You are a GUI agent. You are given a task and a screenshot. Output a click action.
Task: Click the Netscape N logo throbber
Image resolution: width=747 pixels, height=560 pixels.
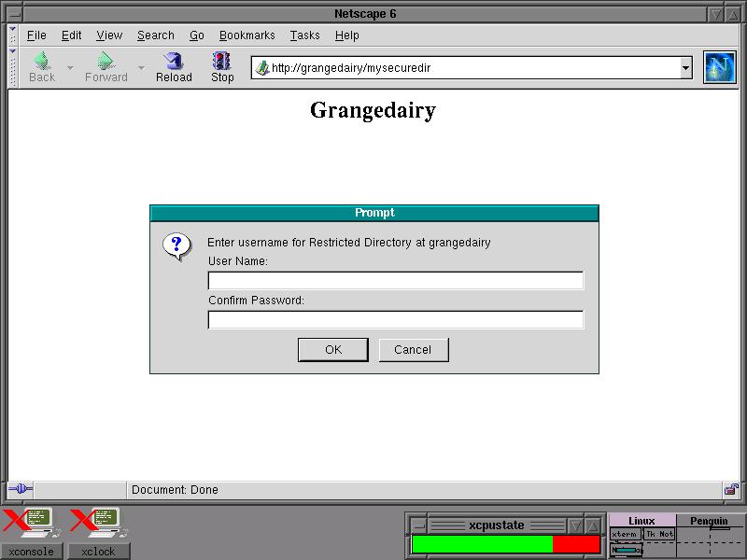click(719, 67)
